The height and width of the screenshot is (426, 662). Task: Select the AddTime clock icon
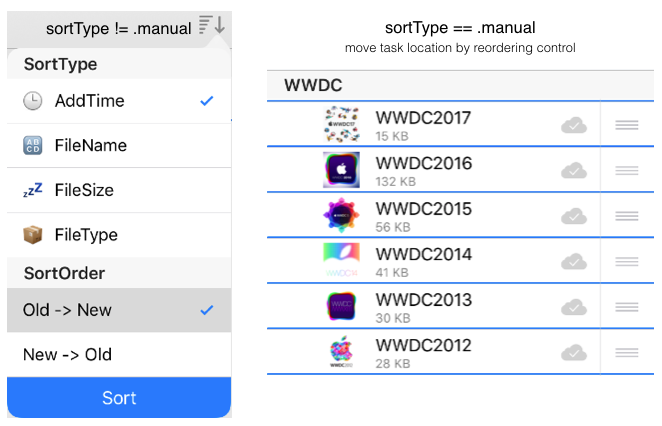click(x=33, y=101)
